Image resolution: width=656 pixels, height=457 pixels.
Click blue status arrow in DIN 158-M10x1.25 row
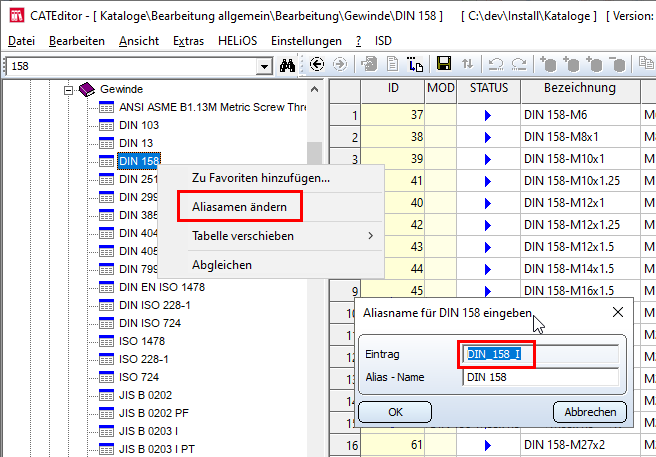487,181
